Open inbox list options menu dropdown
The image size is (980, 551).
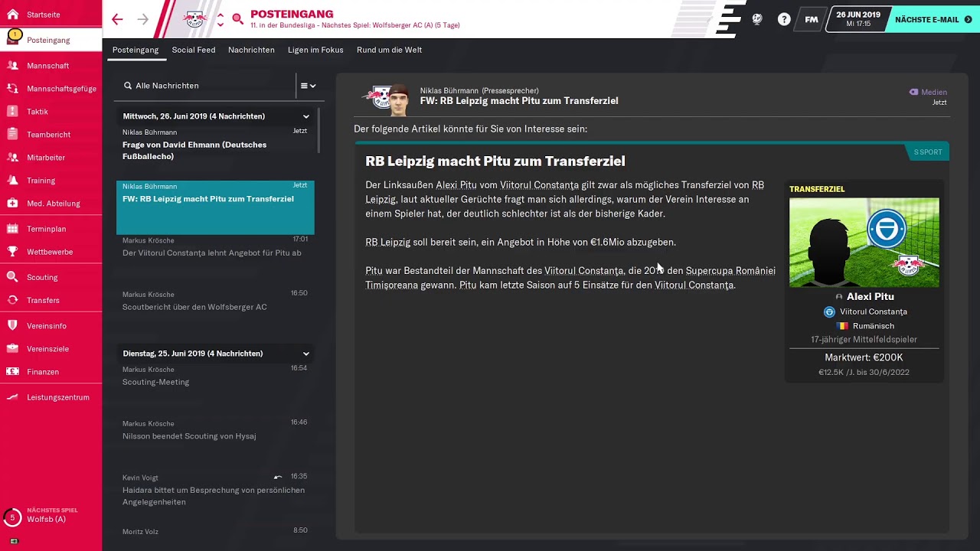click(x=308, y=86)
